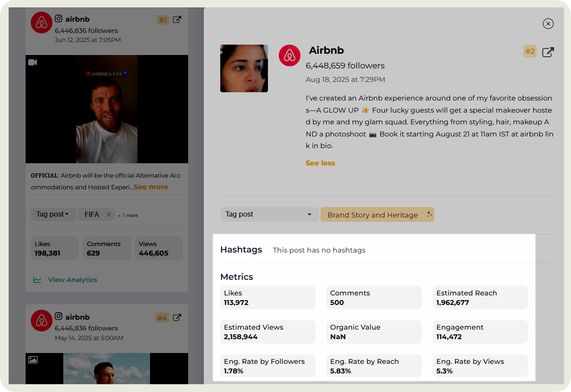Expand the '+ 1 more' tags
The width and height of the screenshot is (571, 392).
click(128, 215)
